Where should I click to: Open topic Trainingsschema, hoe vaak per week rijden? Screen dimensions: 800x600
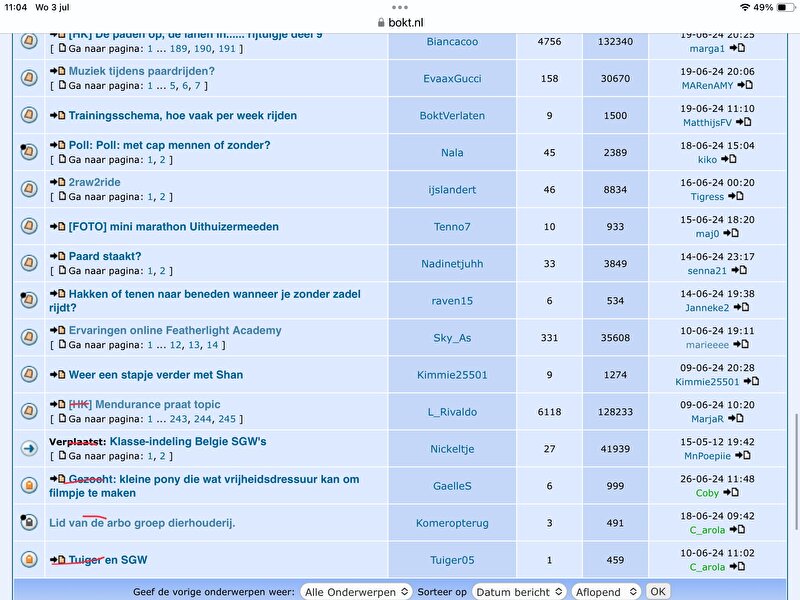click(183, 115)
